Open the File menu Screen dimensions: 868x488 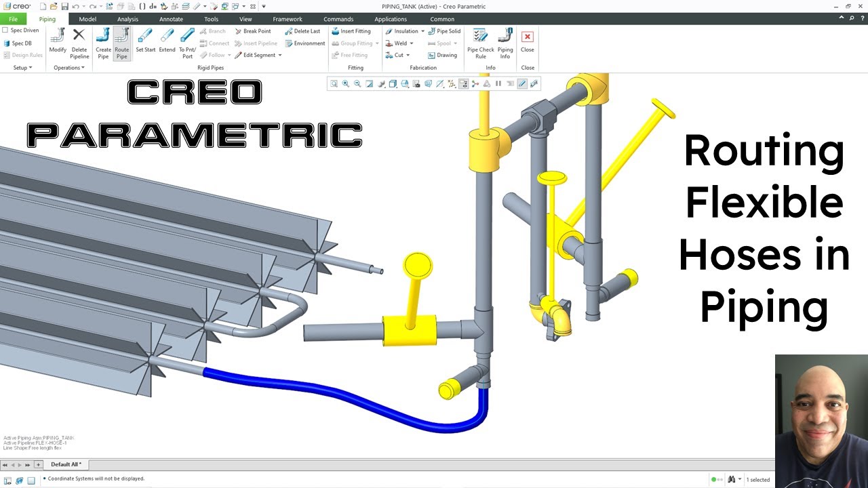click(13, 19)
